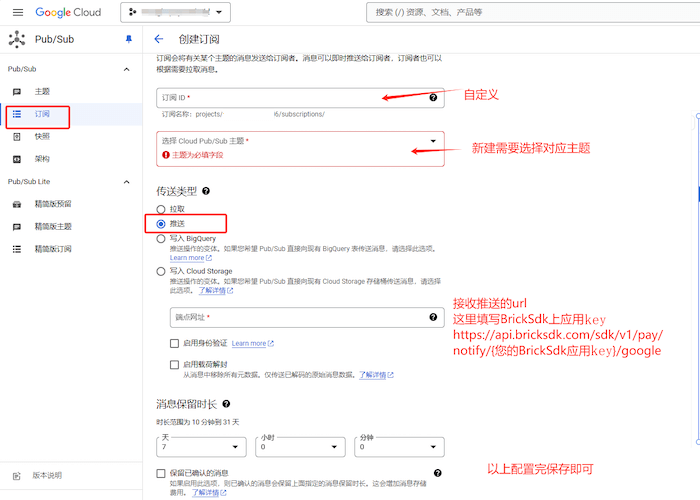
Task: Select the 写入 BigQuery radio option
Action: (x=161, y=239)
